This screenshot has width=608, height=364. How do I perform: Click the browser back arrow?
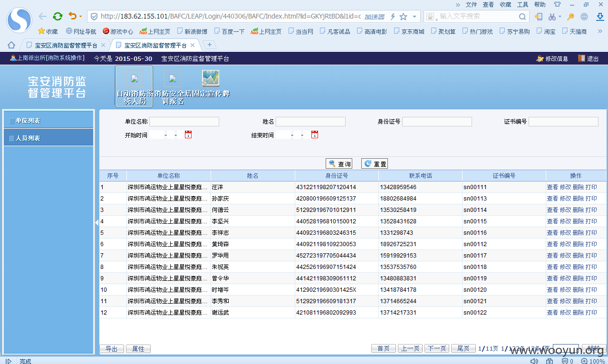pyautogui.click(x=43, y=17)
